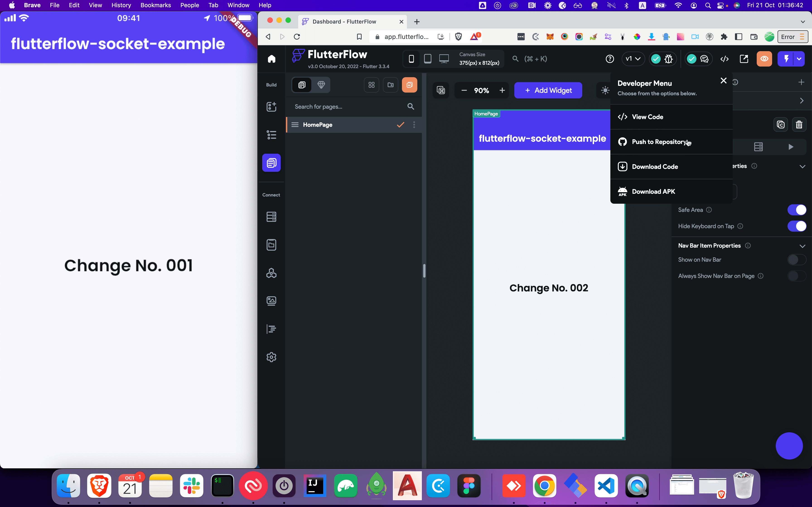Toggle the Safe Area switch
This screenshot has height=507, width=812.
[x=796, y=210]
